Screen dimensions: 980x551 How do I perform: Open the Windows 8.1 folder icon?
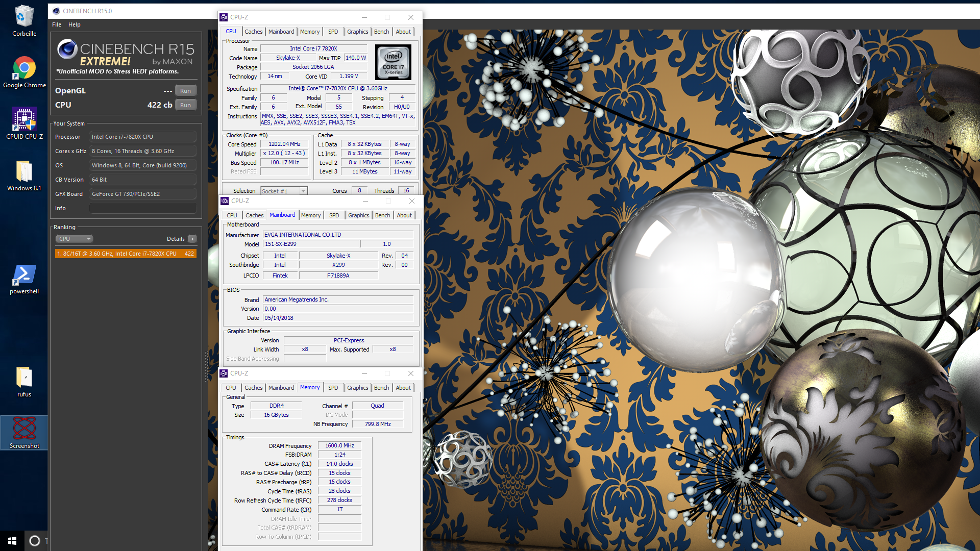point(24,175)
